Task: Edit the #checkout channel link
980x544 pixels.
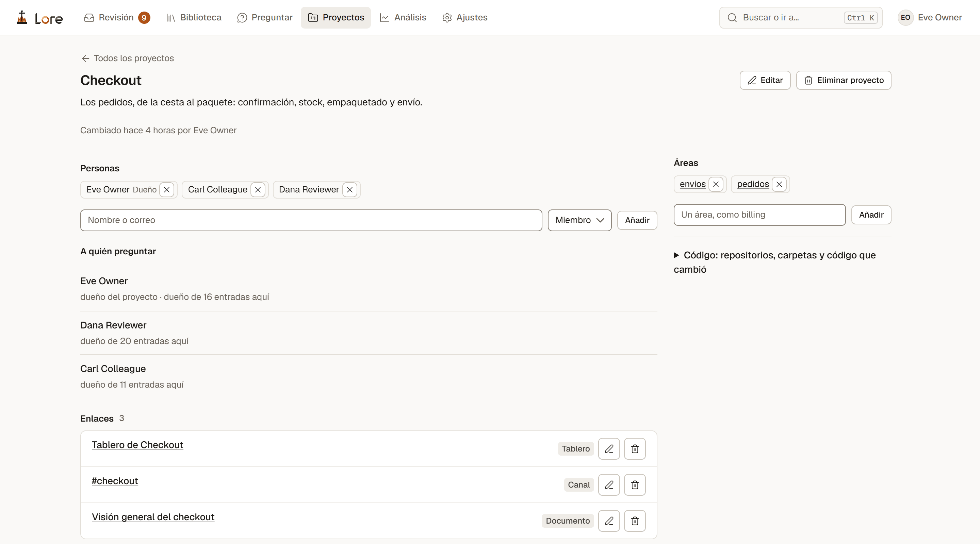Action: pos(609,485)
